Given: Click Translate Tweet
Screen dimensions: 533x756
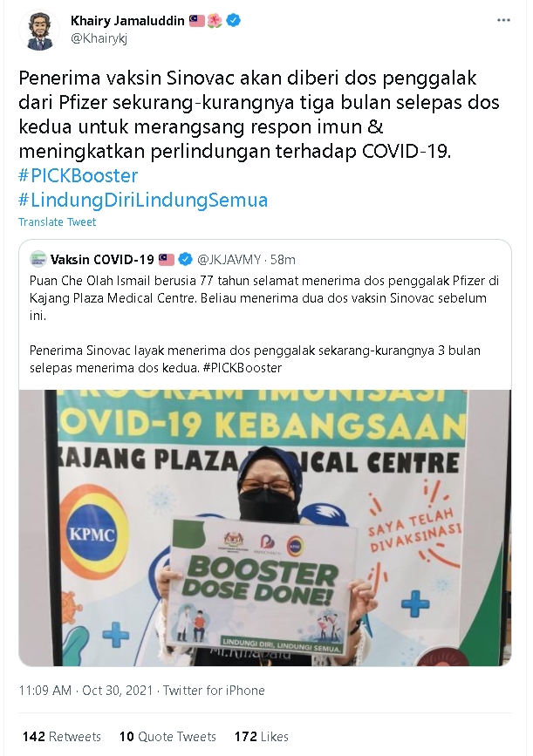Looking at the screenshot, I should point(58,221).
